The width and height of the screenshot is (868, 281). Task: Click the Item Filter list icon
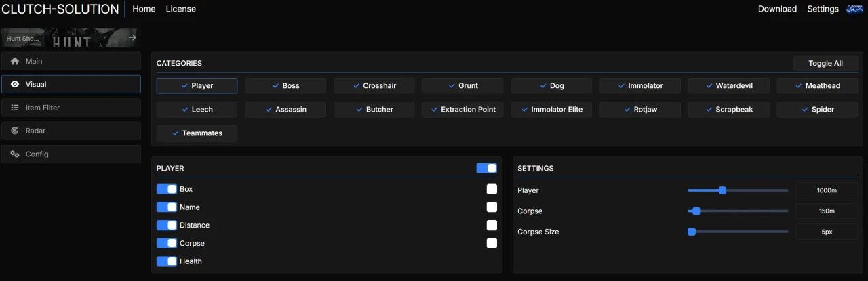tap(15, 108)
